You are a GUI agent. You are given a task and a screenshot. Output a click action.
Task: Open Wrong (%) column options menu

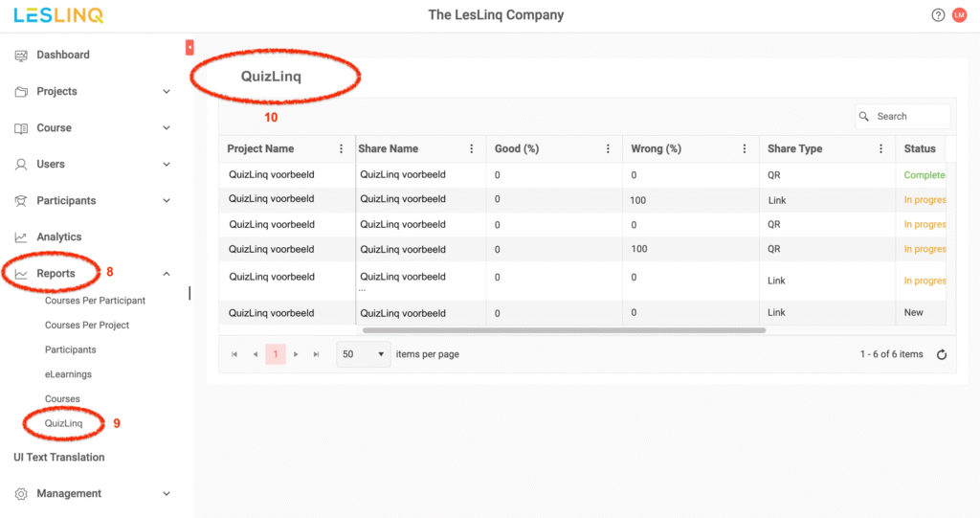tap(745, 149)
